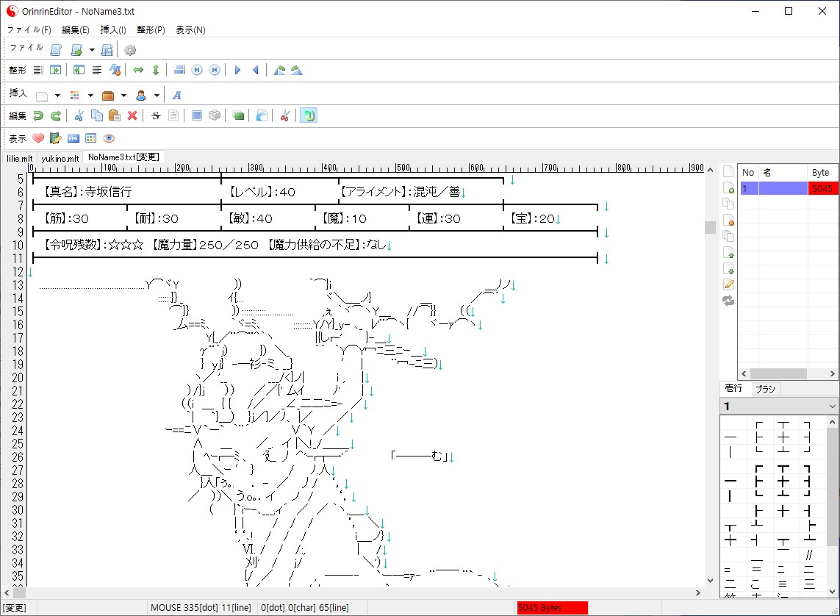Toggle the strikethrough S icon
840x616 pixels.
pos(155,115)
